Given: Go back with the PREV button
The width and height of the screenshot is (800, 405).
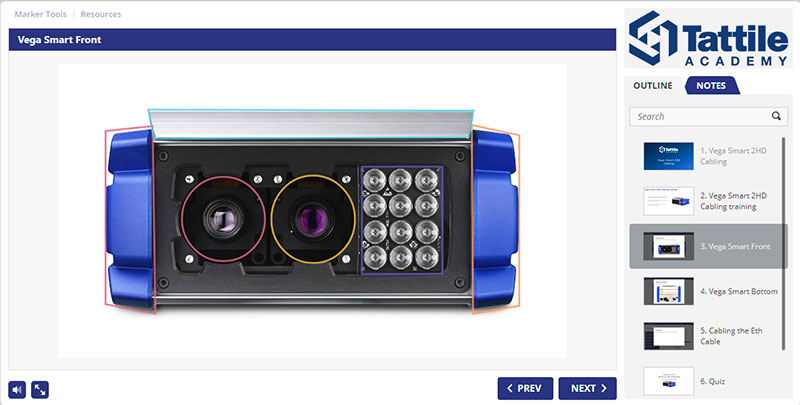Looking at the screenshot, I should (x=525, y=389).
